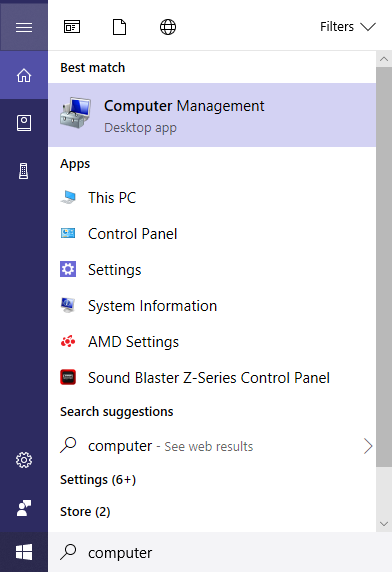Click the magnifier icon beside web suggestion
The height and width of the screenshot is (572, 392).
pyautogui.click(x=68, y=445)
